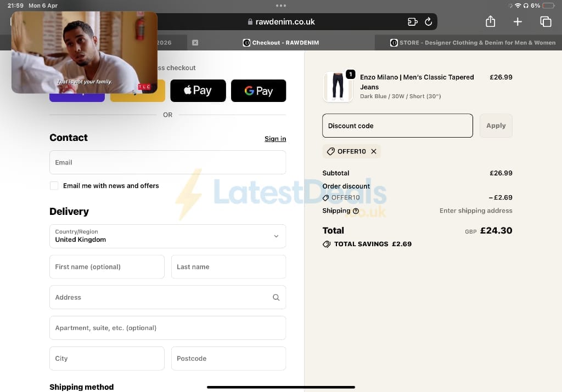
Task: Expand the Country/Region dropdown
Action: point(168,236)
